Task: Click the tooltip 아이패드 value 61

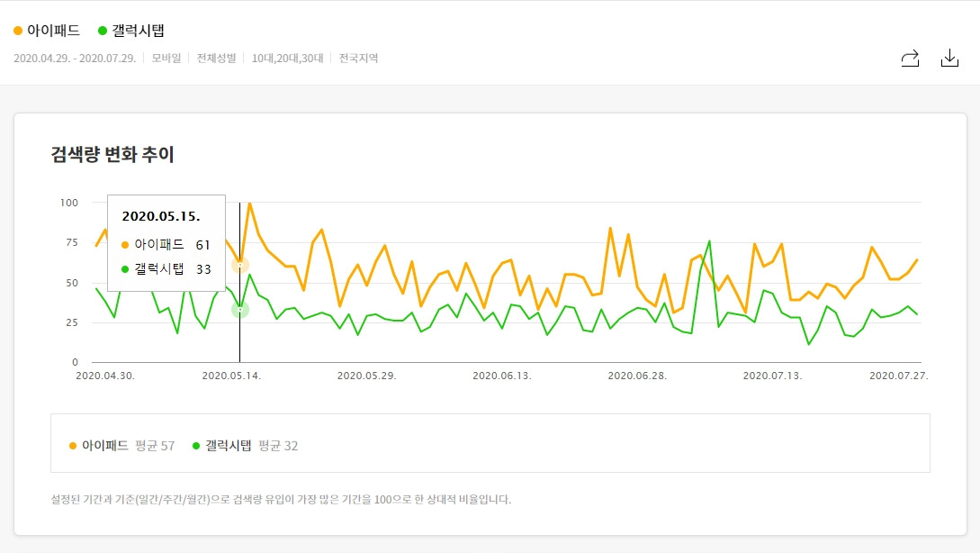Action: 202,245
